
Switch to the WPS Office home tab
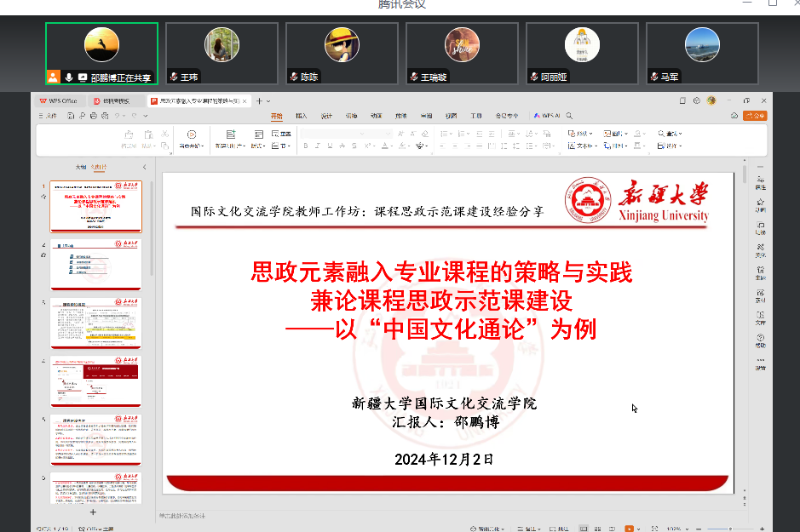(59, 100)
